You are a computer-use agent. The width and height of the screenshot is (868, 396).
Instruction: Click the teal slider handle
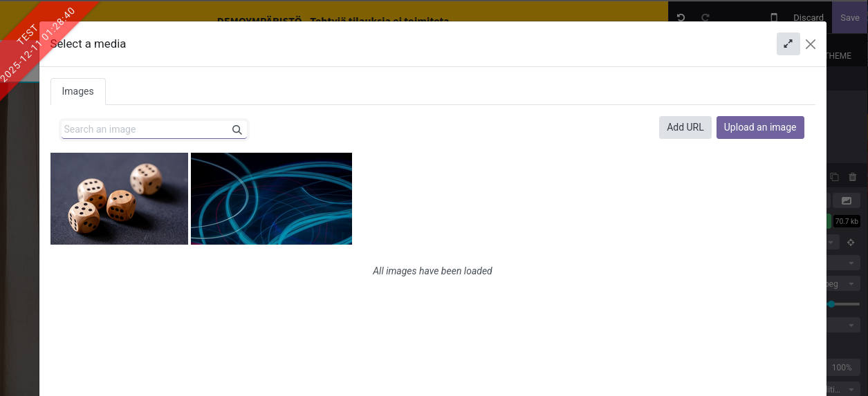(x=831, y=304)
